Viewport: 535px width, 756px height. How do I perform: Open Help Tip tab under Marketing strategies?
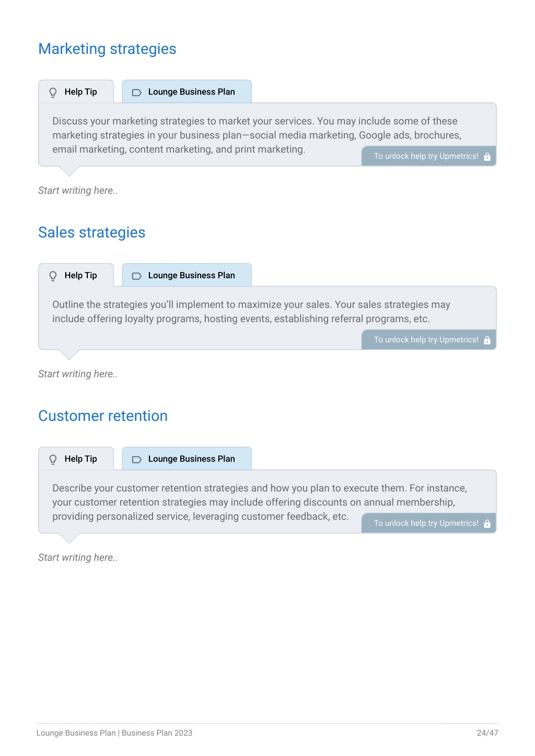(76, 92)
